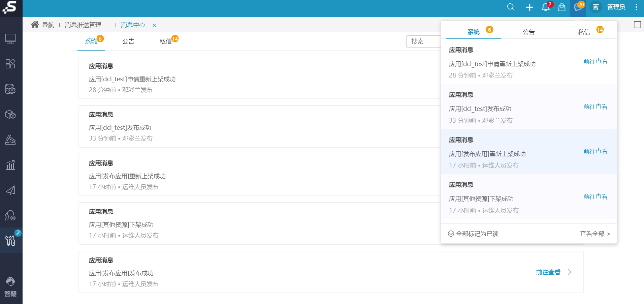
Task: Open the user management sidebar icon
Action: pyautogui.click(x=10, y=215)
